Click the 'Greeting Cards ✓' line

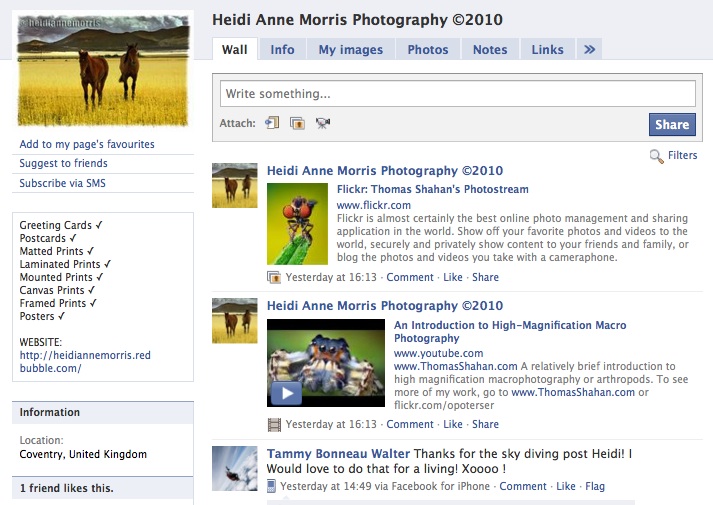61,225
